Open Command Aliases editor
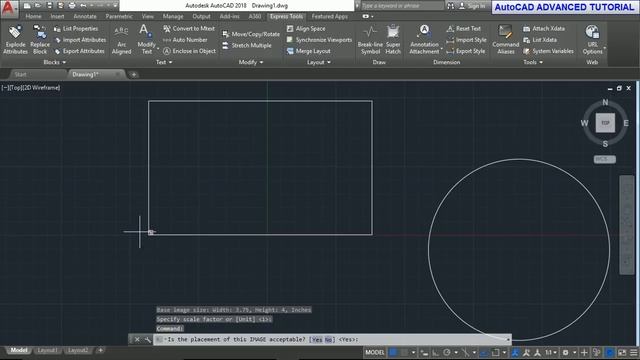Image resolution: width=640 pixels, height=360 pixels. (x=505, y=40)
